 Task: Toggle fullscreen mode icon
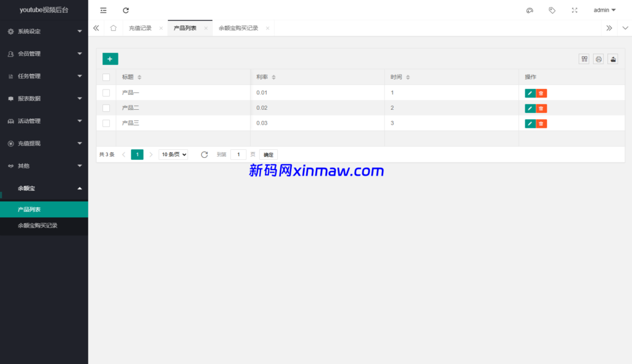(x=575, y=10)
